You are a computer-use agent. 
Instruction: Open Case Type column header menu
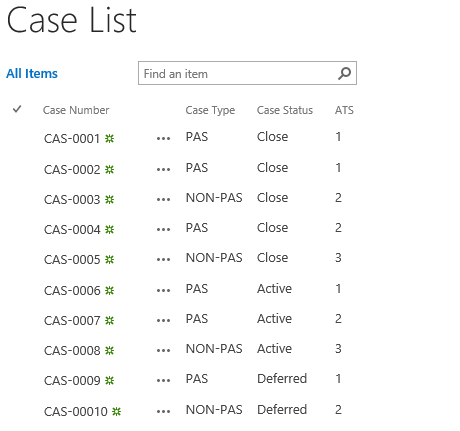[210, 110]
